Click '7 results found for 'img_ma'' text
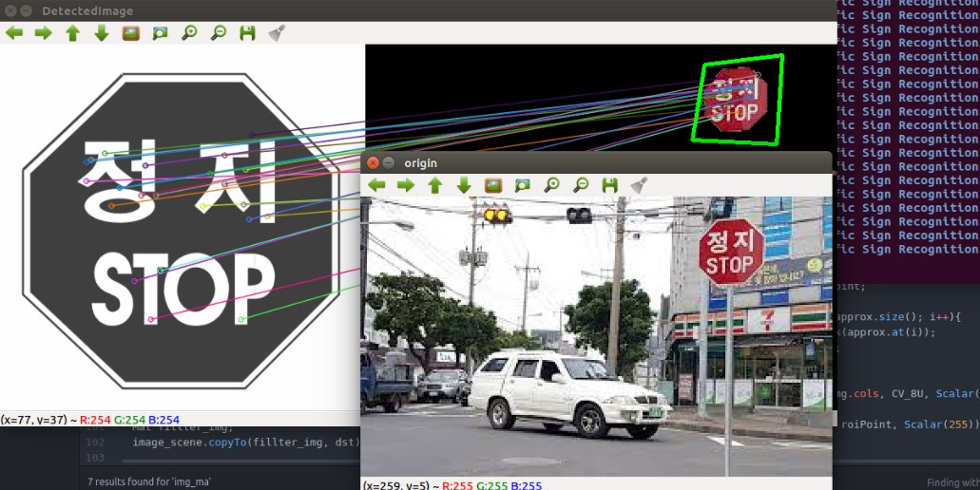Image resolution: width=980 pixels, height=490 pixels. point(148,481)
